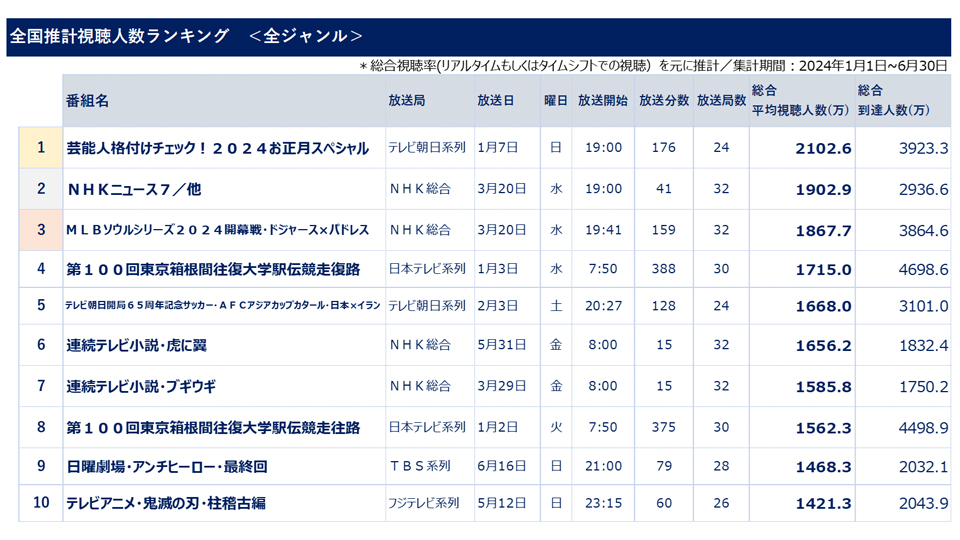
Task: Click the average viewers value 1656.2
Action: tap(823, 346)
